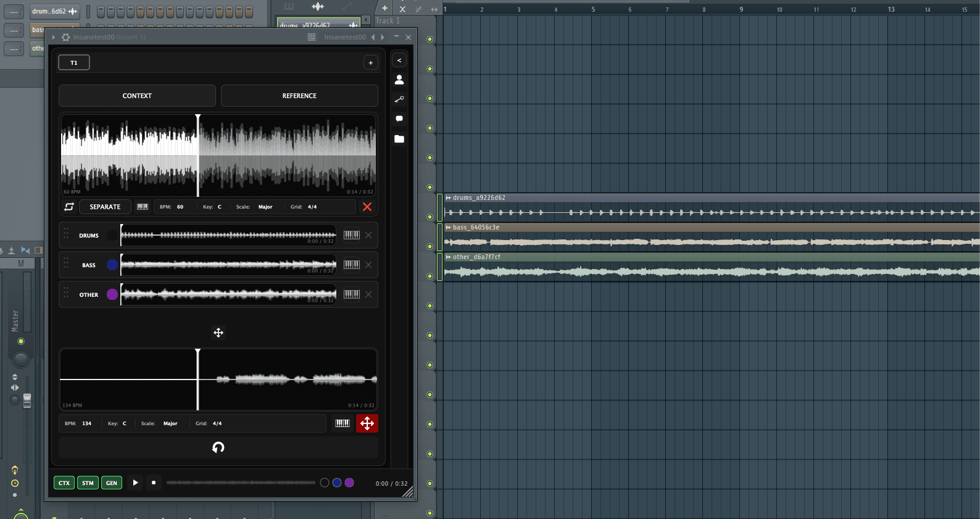Expand plugin menu arrow left of gear icon
980x519 pixels.
(54, 37)
